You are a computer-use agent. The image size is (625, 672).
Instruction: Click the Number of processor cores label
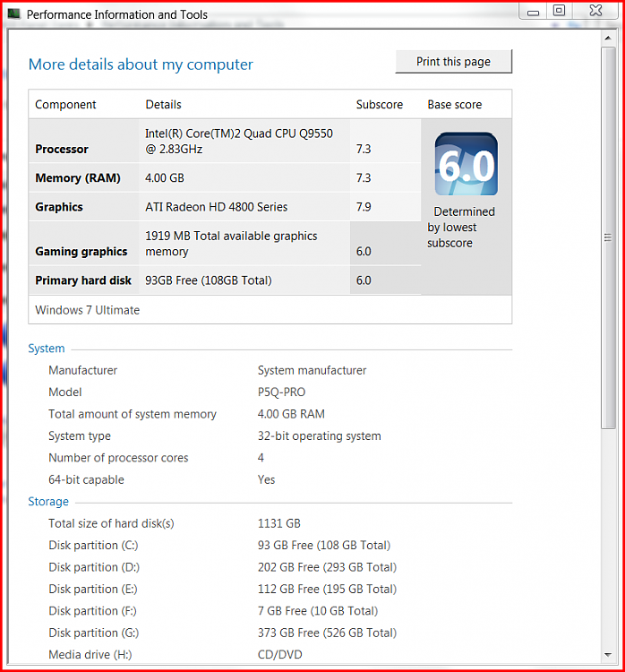118,458
